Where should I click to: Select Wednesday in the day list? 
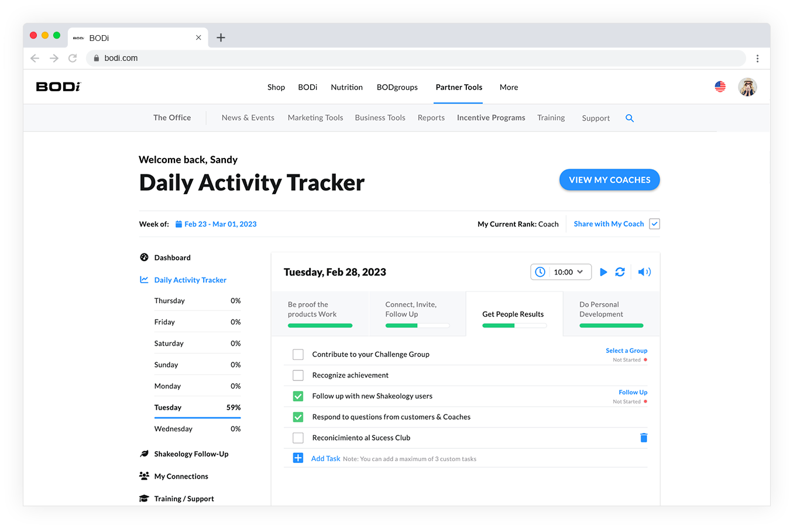click(x=198, y=429)
